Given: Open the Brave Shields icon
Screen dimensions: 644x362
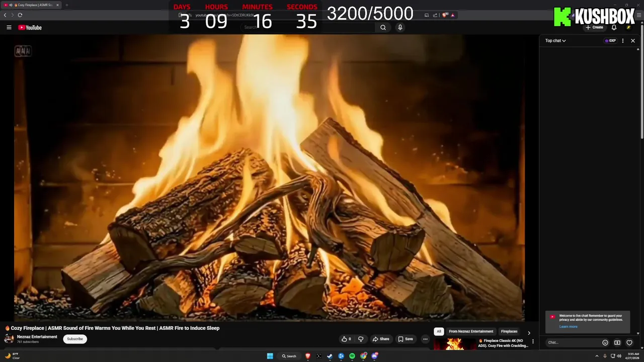Looking at the screenshot, I should [x=445, y=15].
